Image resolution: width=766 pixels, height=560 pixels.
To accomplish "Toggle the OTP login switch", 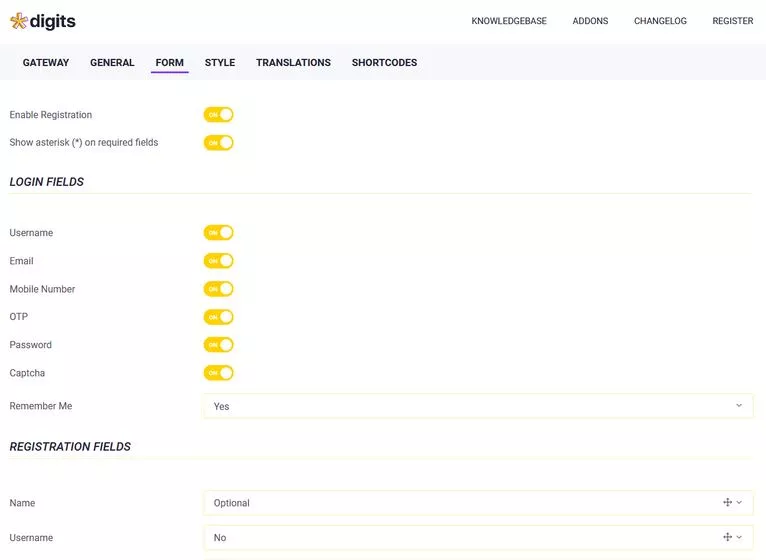I will pyautogui.click(x=218, y=317).
